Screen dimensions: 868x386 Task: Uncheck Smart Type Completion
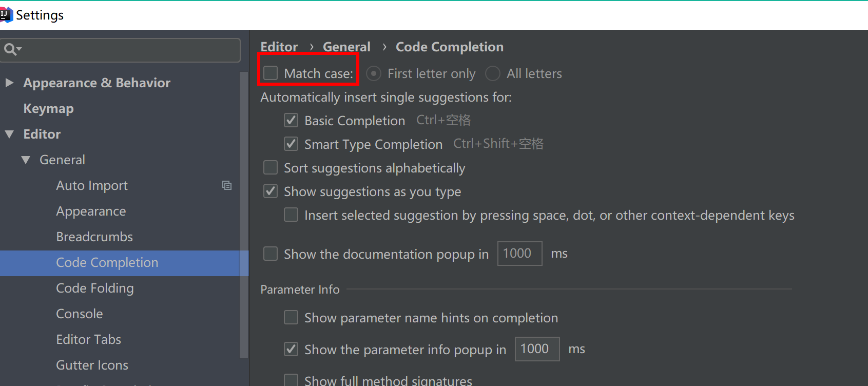coord(291,144)
